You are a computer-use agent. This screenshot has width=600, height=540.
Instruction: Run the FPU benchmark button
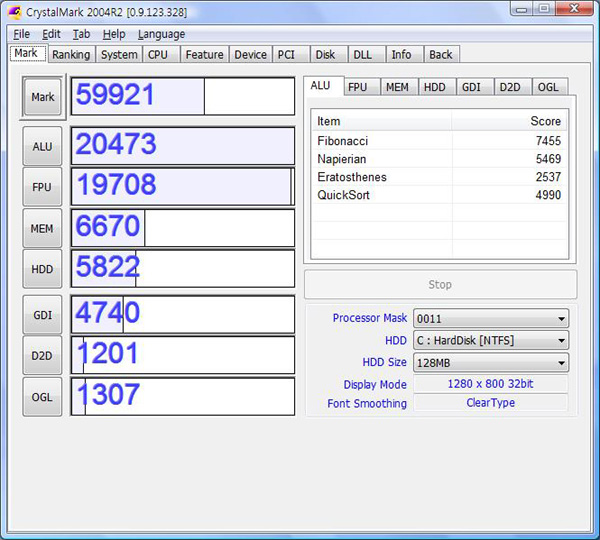point(42,187)
